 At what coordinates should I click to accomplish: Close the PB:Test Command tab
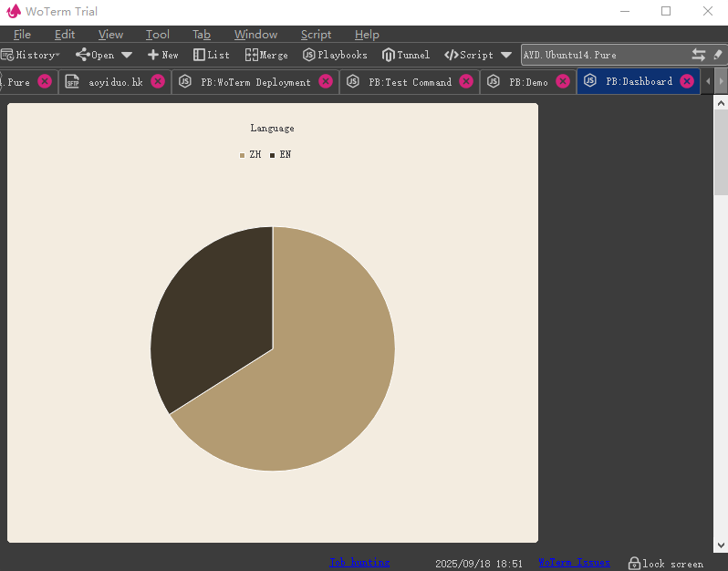pos(466,81)
